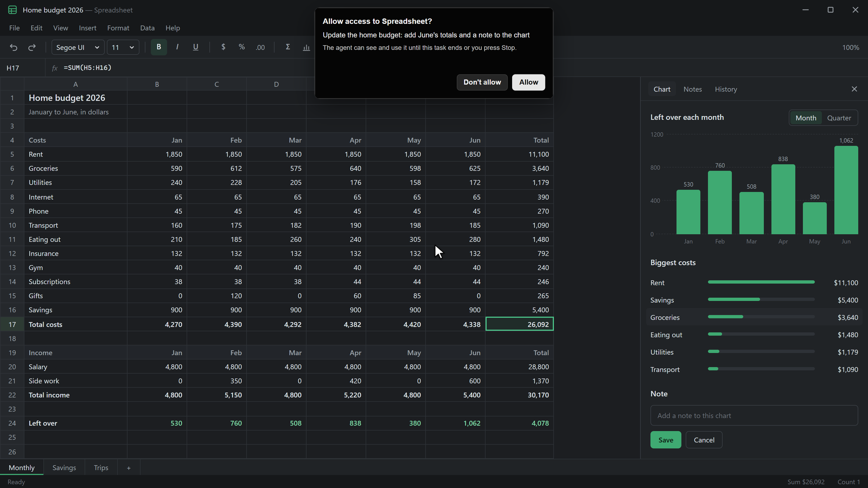Viewport: 868px width, 488px height.
Task: Toggle Underline formatting button
Action: click(x=196, y=47)
